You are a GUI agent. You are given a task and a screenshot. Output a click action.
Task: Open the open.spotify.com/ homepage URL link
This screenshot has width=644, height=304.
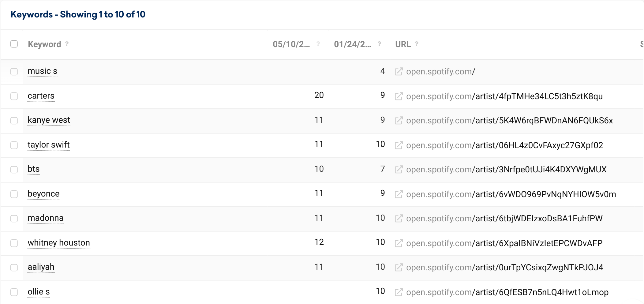coord(440,72)
